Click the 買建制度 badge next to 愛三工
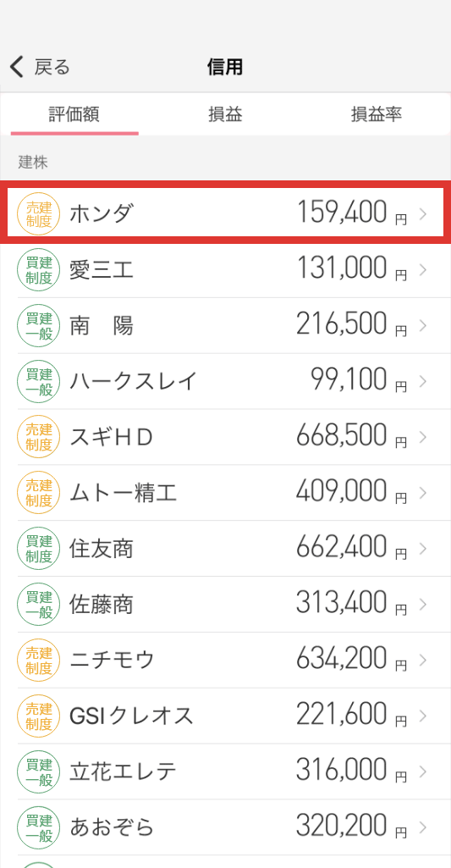The image size is (451, 868). click(x=39, y=270)
